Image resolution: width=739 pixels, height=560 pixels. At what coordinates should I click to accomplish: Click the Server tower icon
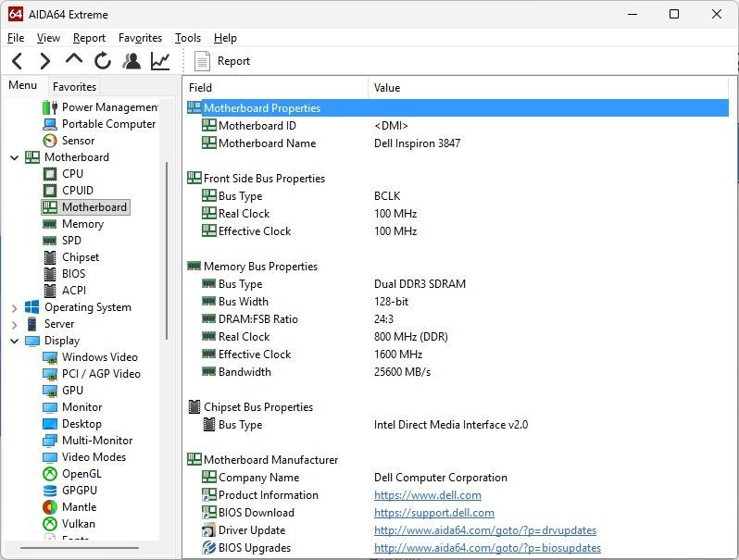pos(32,324)
